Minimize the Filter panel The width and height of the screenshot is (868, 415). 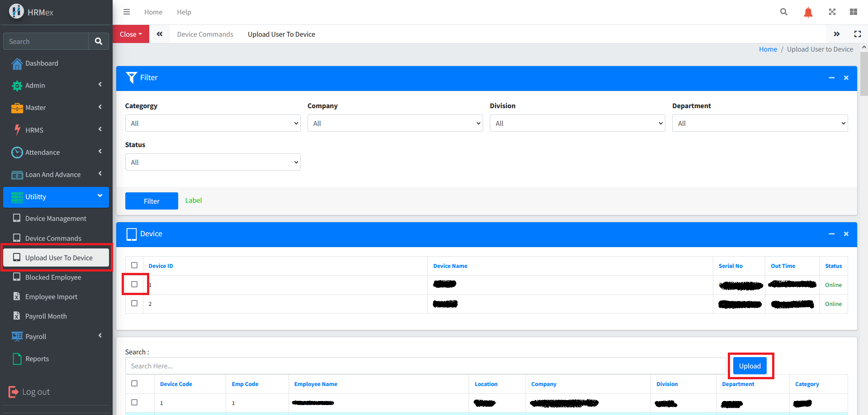[831, 78]
